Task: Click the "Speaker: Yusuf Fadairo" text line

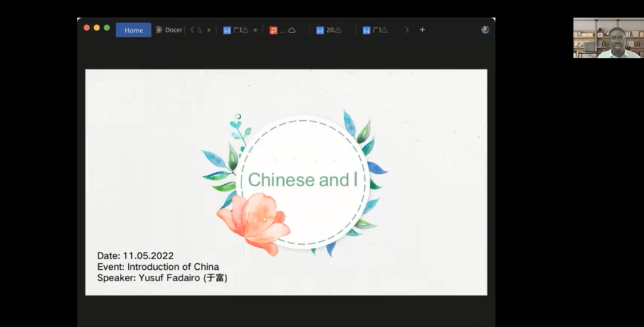Action: [x=162, y=278]
